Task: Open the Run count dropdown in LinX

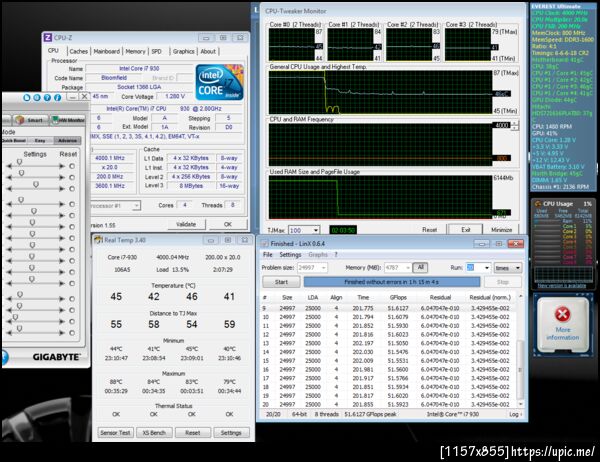Action: click(x=486, y=268)
